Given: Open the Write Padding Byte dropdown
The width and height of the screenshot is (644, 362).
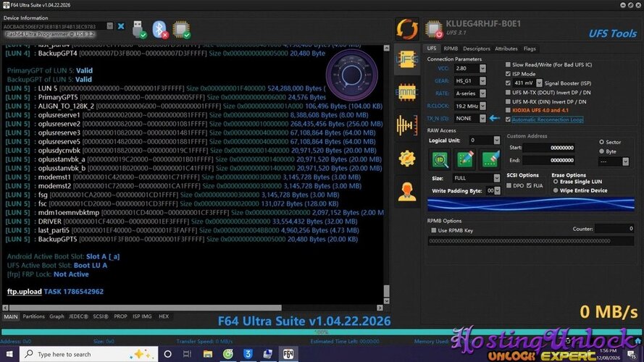Looking at the screenshot, I should [498, 191].
